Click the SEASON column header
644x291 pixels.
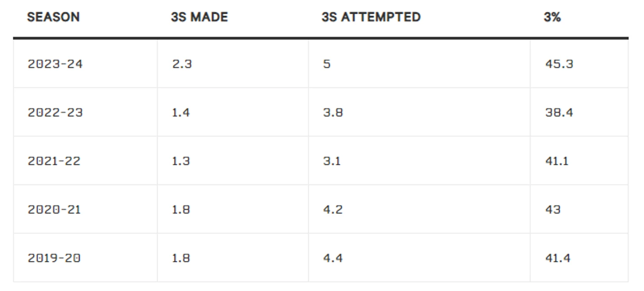click(53, 17)
